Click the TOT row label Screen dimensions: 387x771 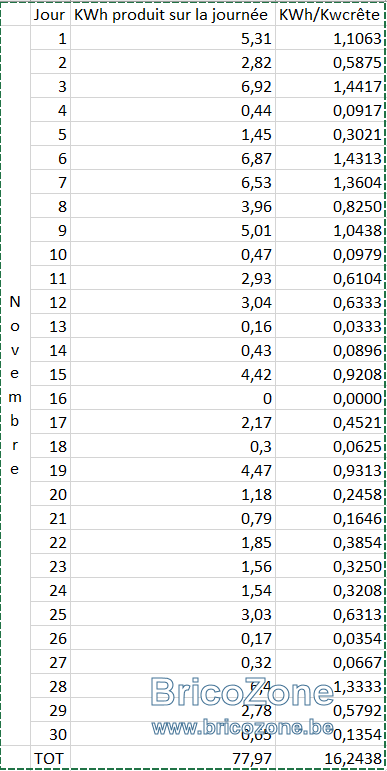coord(50,758)
